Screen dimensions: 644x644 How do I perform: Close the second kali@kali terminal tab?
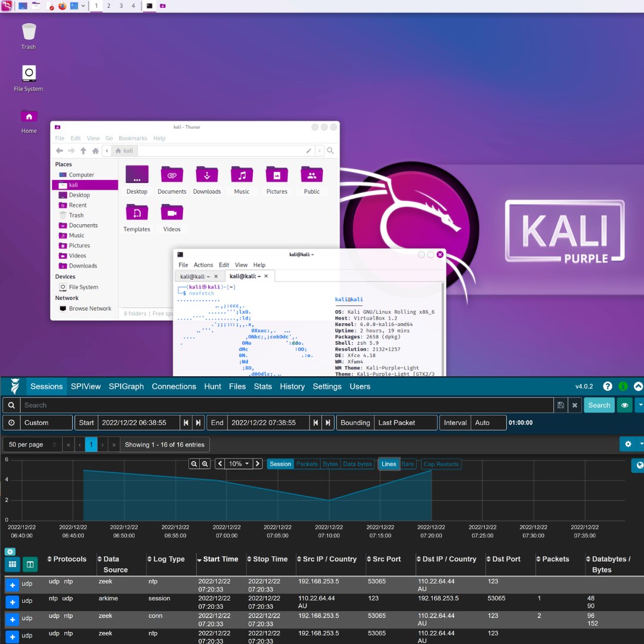(266, 276)
